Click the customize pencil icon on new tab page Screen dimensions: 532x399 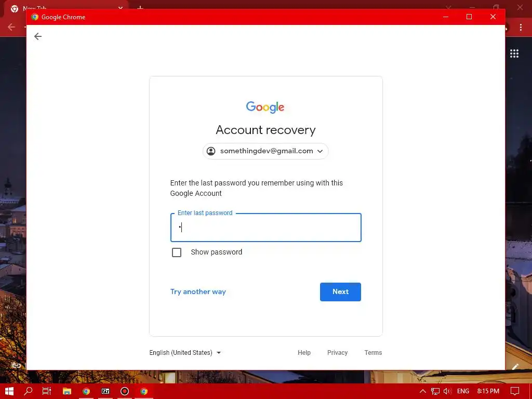pos(515,366)
